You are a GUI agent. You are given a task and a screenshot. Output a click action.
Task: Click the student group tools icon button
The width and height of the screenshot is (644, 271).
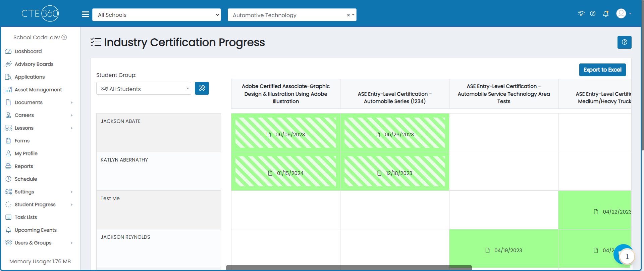pos(202,88)
